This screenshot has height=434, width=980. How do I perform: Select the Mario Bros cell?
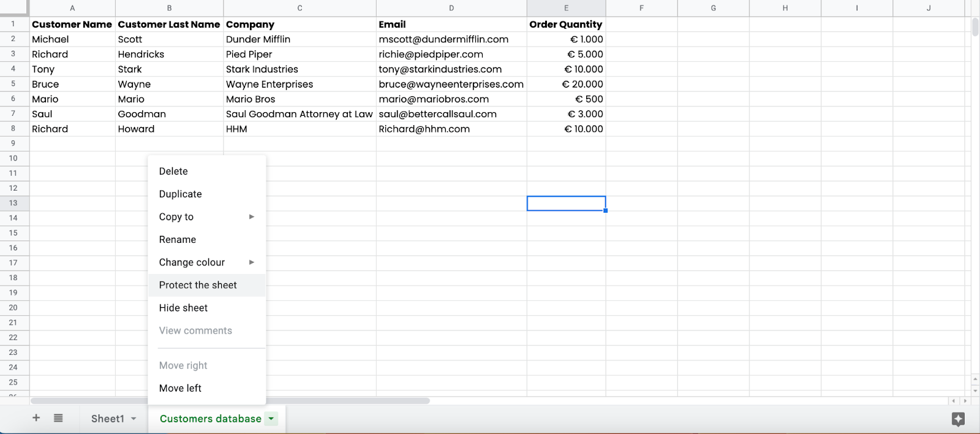[x=300, y=99]
